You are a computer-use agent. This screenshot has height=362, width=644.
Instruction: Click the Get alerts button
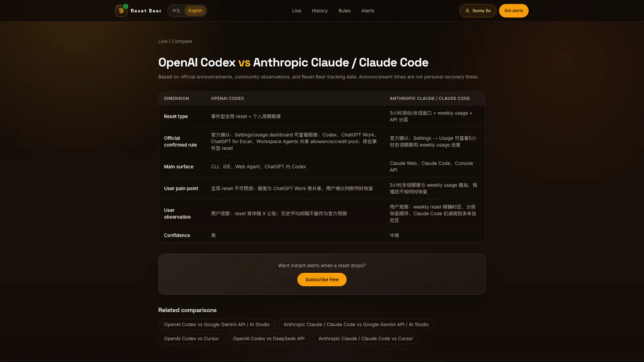(x=514, y=11)
